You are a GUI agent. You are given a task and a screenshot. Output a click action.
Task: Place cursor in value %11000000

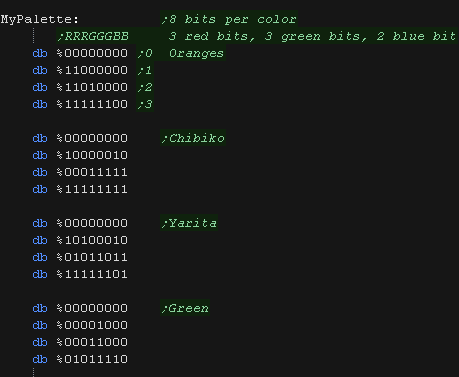[x=92, y=70]
